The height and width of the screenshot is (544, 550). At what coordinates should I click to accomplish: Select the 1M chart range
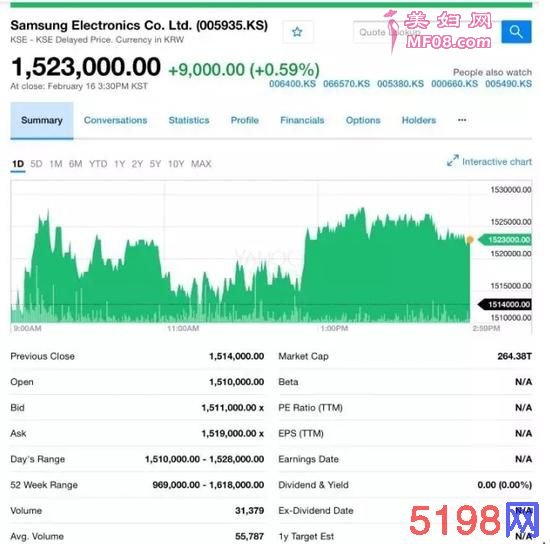pos(56,164)
